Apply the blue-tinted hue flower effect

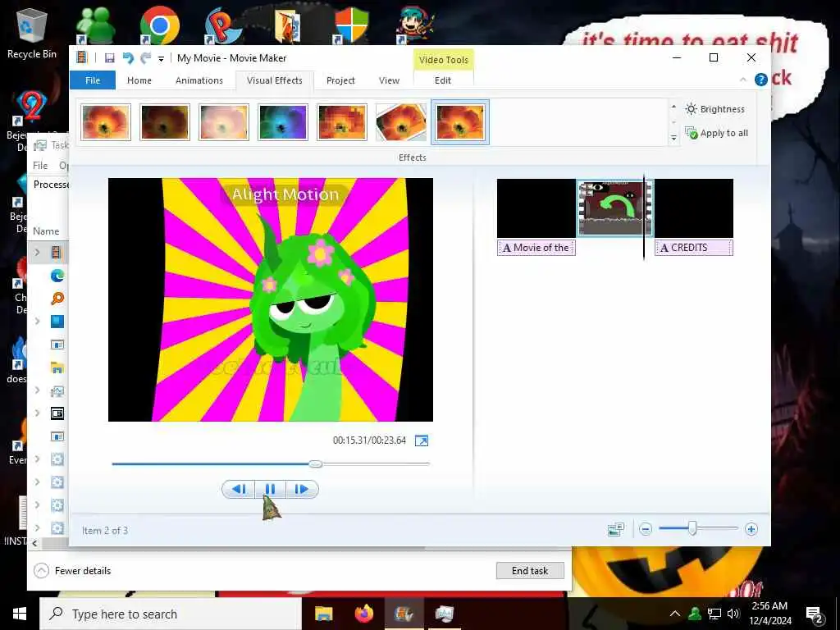point(283,122)
